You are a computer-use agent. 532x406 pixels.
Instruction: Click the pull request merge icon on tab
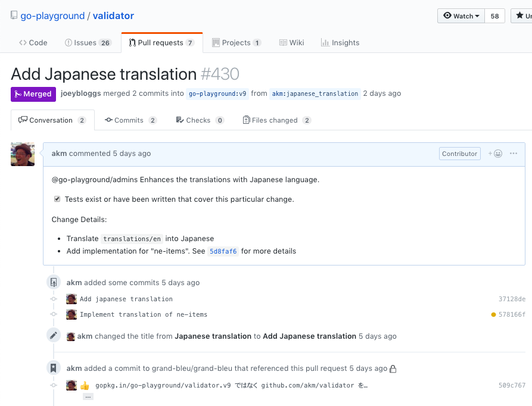pyautogui.click(x=132, y=43)
